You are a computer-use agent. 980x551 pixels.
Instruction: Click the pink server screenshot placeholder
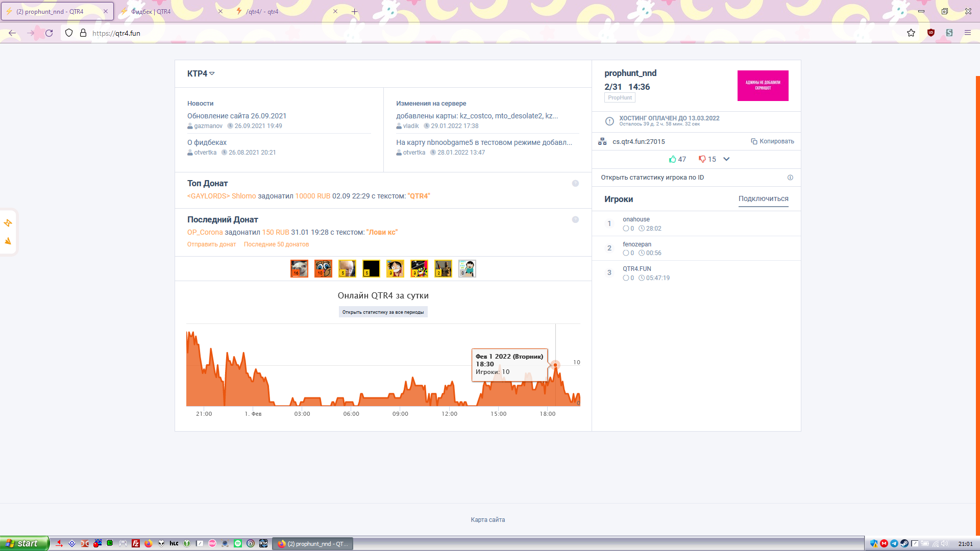click(x=763, y=86)
